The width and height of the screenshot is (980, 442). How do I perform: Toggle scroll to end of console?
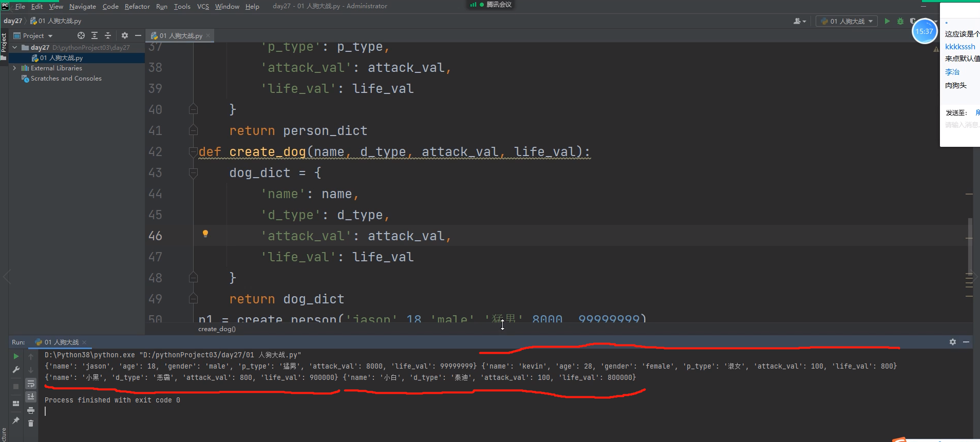(31, 396)
